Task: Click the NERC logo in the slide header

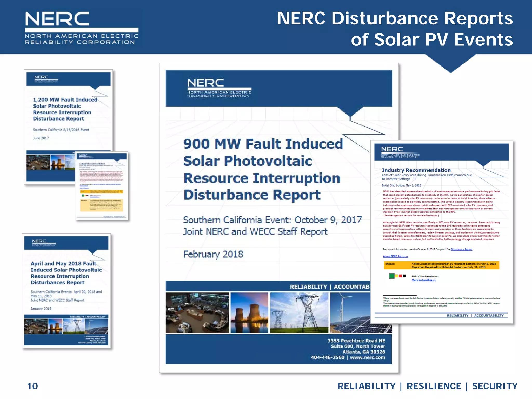Action: (x=82, y=28)
